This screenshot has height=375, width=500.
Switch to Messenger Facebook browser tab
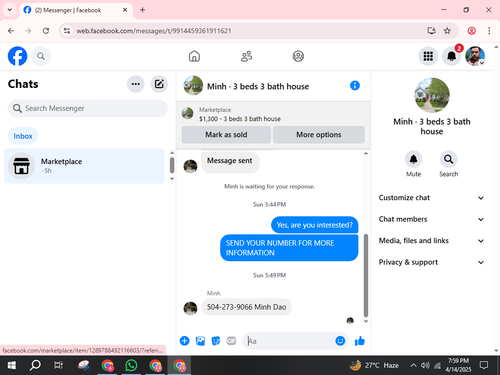tap(76, 10)
